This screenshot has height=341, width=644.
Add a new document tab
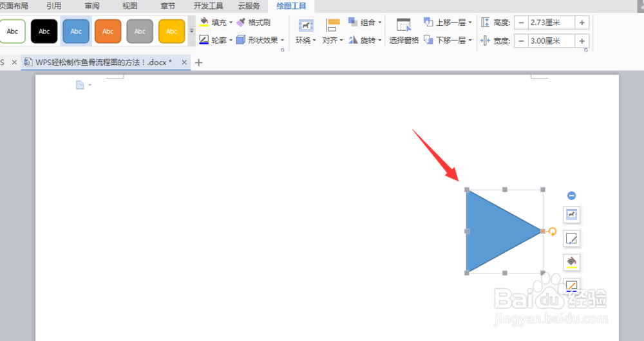pos(199,62)
